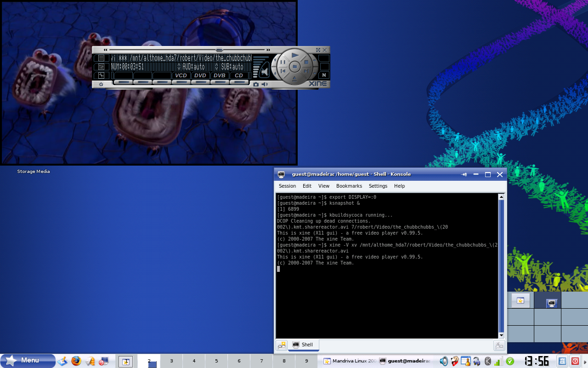Click the Konsole scrollbar down arrow
Image resolution: width=588 pixels, height=368 pixels.
[x=501, y=335]
